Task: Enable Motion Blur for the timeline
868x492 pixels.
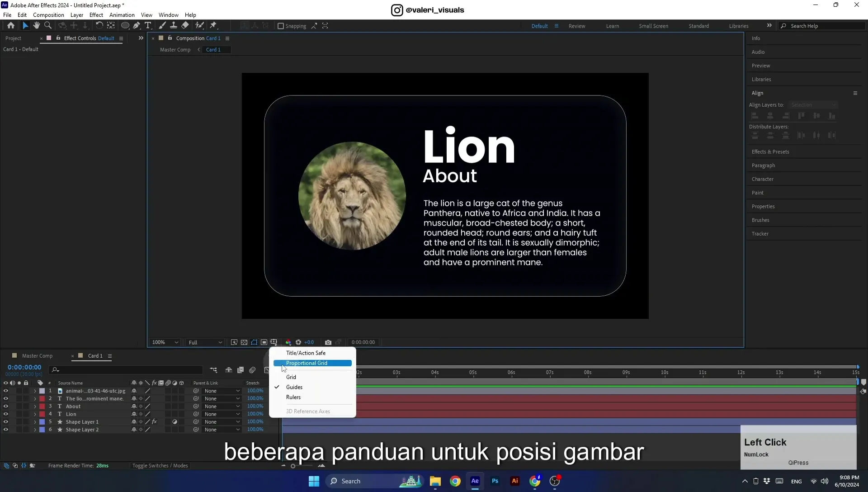Action: [x=252, y=370]
